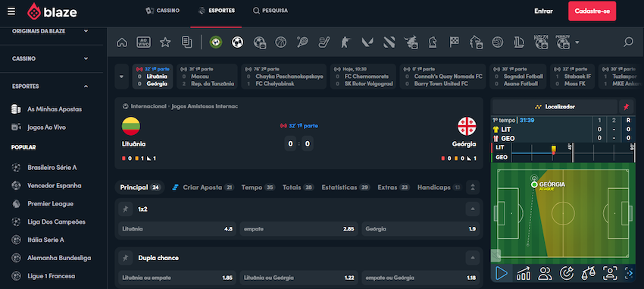Toggle collapse all markets arrows button
Viewport: 644px width, 289px height.
coord(473,187)
